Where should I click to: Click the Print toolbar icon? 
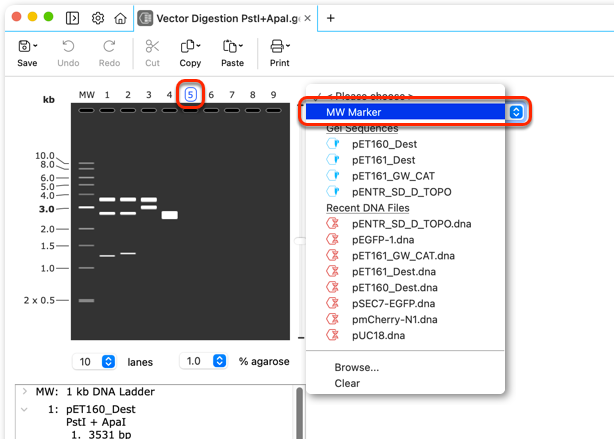pos(277,46)
